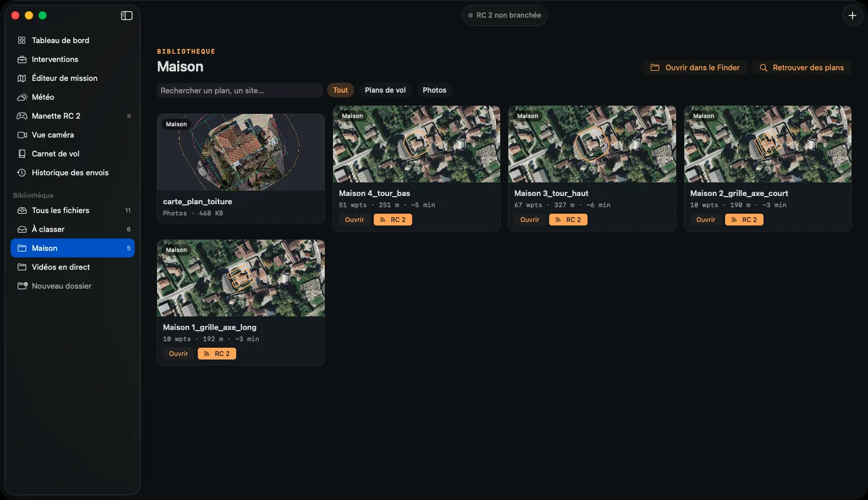868x500 pixels.
Task: Send Maison 2_grille_axe_court to RC 2
Action: [x=744, y=220]
